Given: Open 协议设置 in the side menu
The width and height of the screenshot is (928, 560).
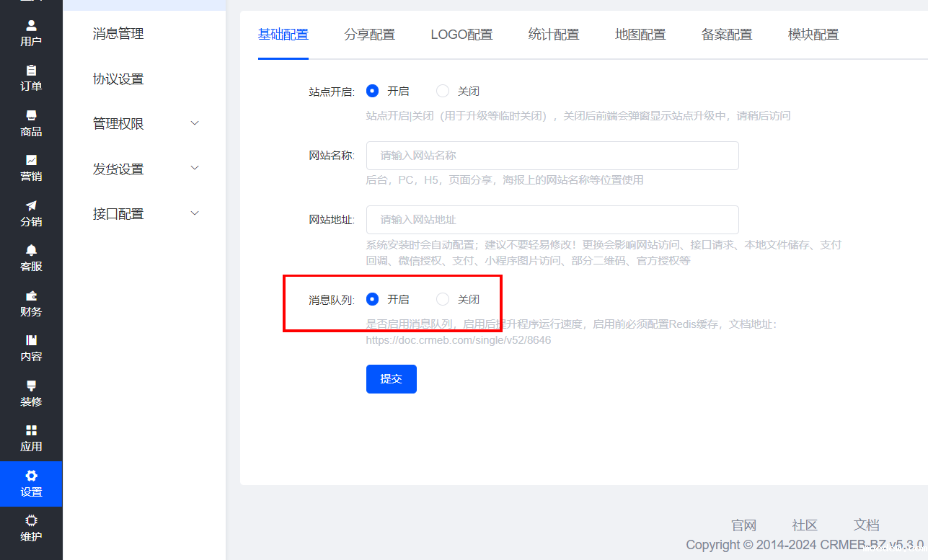Looking at the screenshot, I should pyautogui.click(x=118, y=79).
